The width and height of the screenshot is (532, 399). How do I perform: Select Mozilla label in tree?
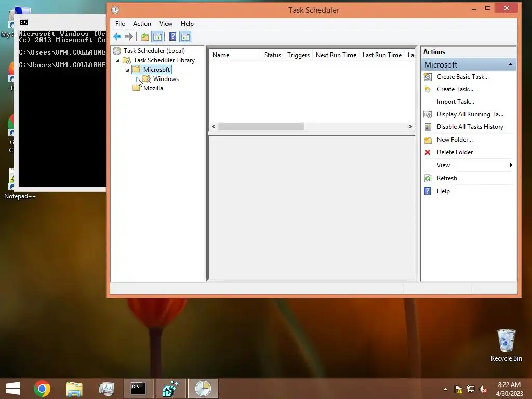[153, 88]
